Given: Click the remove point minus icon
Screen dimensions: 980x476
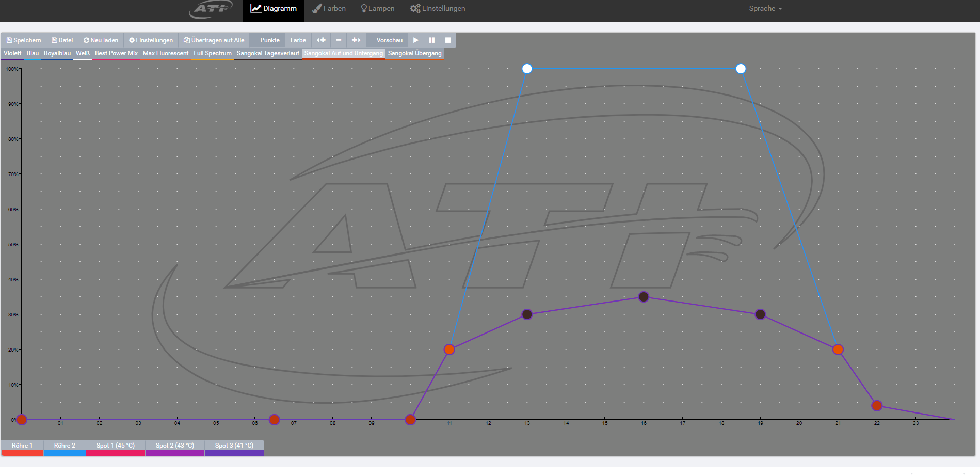Looking at the screenshot, I should point(339,40).
